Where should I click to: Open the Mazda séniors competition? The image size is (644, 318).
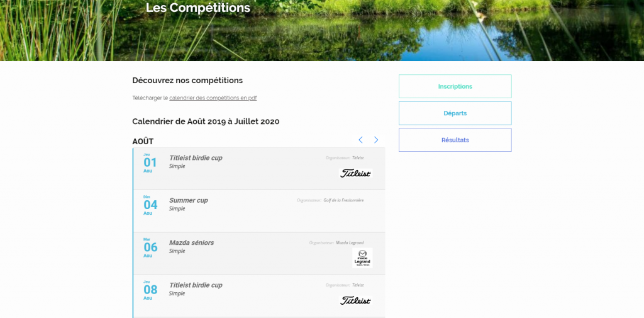click(191, 242)
